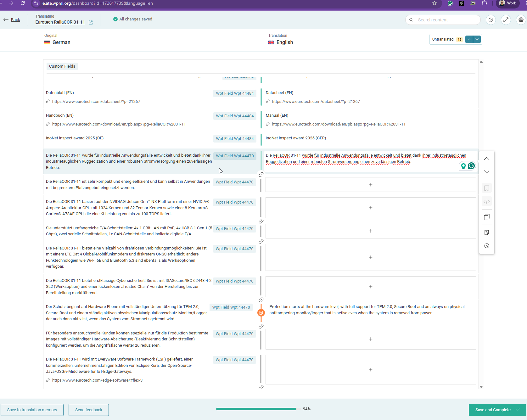Click the Wpt Field Wpt 44484 tag beside Datenblatt (EN)
The width and height of the screenshot is (527, 420).
coord(235,93)
